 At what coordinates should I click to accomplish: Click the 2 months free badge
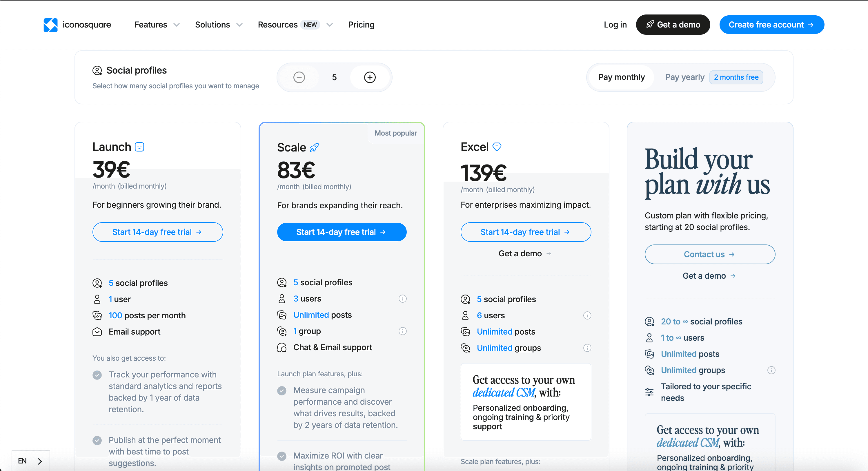[736, 77]
